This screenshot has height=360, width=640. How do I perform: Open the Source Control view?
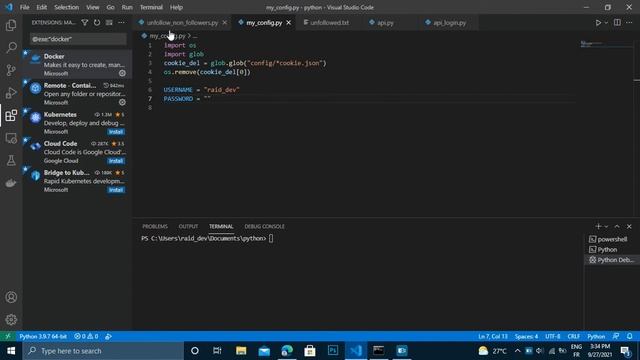pos(11,70)
